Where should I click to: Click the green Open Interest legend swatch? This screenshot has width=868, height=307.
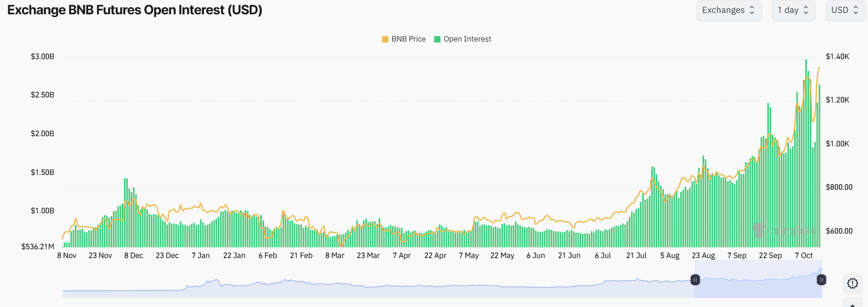(x=437, y=39)
